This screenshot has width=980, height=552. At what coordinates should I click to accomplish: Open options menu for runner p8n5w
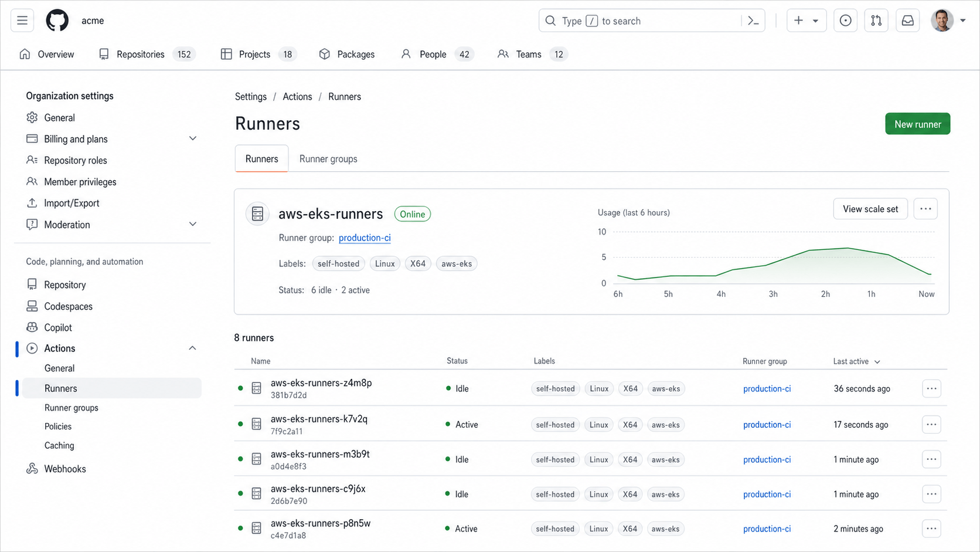(x=931, y=529)
